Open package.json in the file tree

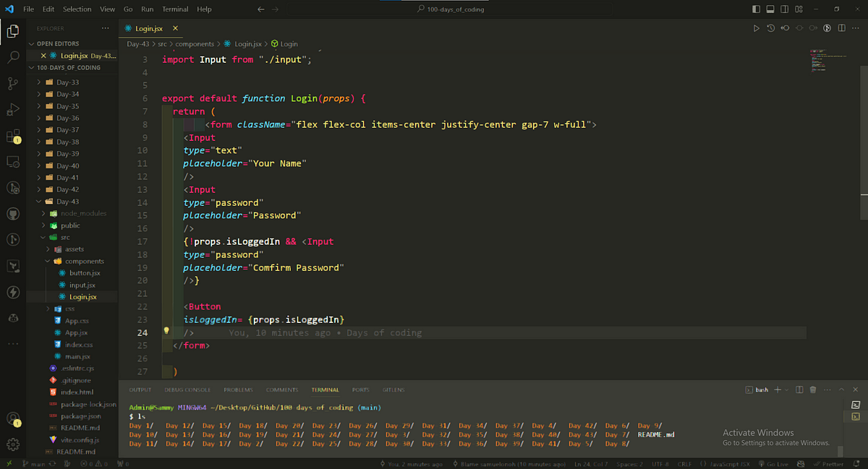pyautogui.click(x=81, y=416)
